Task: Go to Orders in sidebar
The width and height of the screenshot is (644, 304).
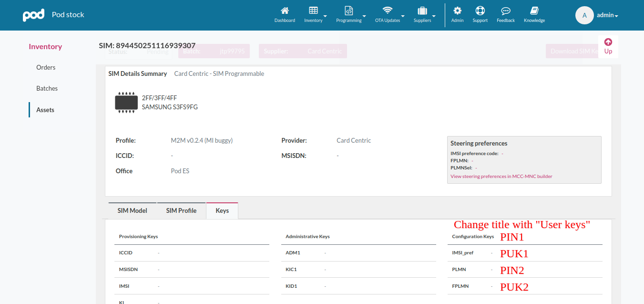Action: coord(46,67)
